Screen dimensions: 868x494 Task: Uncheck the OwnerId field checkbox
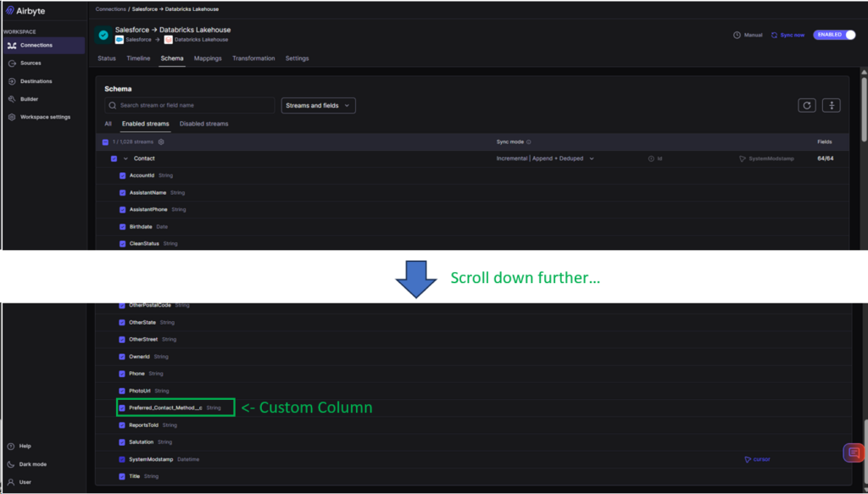122,357
